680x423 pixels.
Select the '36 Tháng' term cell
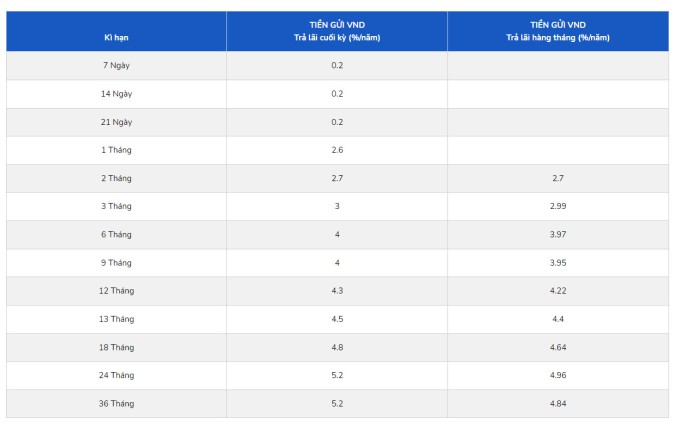pyautogui.click(x=116, y=403)
